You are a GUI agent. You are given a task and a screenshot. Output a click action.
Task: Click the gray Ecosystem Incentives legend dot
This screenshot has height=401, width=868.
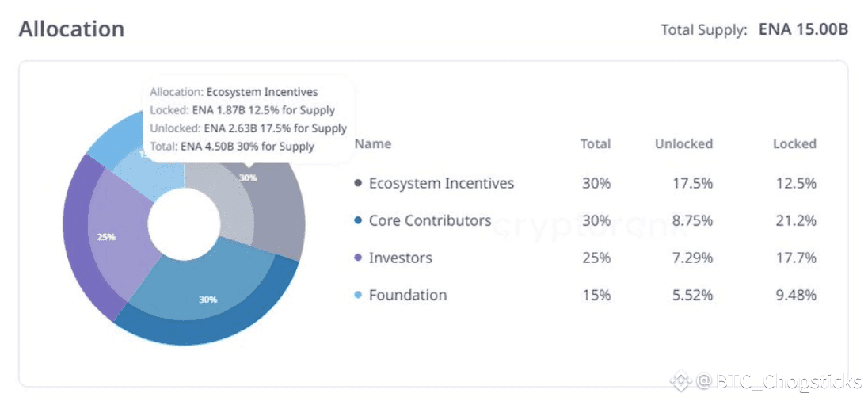[x=359, y=184]
